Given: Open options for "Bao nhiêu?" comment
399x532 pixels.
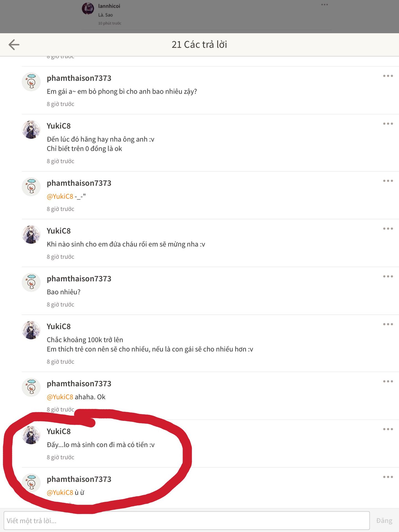Looking at the screenshot, I should [388, 277].
